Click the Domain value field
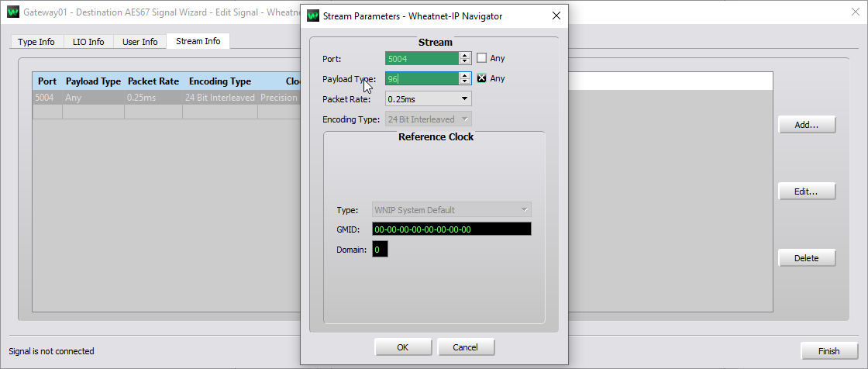 click(x=380, y=250)
